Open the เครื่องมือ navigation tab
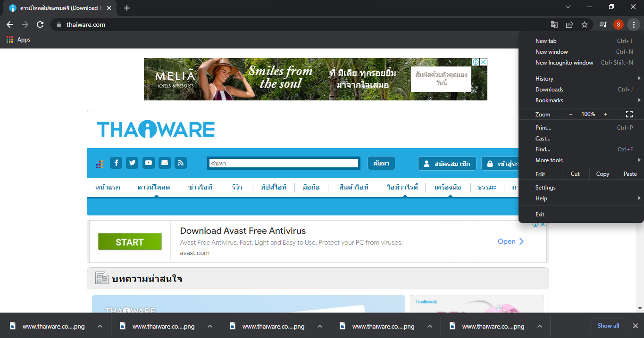The width and height of the screenshot is (644, 338). tap(448, 187)
